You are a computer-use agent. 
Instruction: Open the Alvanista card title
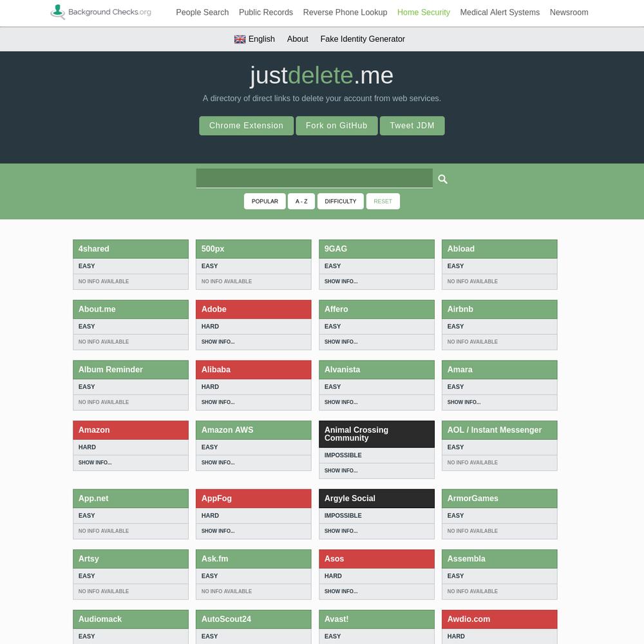tap(376, 370)
